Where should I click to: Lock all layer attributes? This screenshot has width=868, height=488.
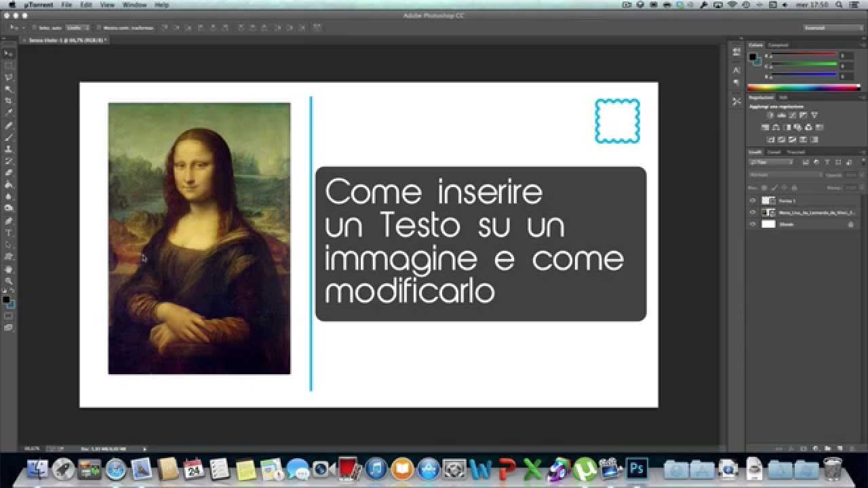pyautogui.click(x=794, y=188)
